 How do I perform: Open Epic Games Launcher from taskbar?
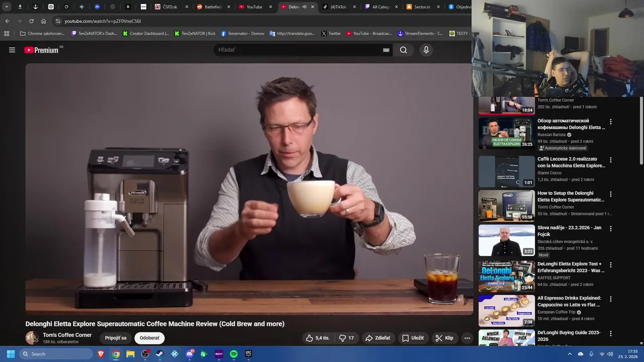[x=249, y=354]
